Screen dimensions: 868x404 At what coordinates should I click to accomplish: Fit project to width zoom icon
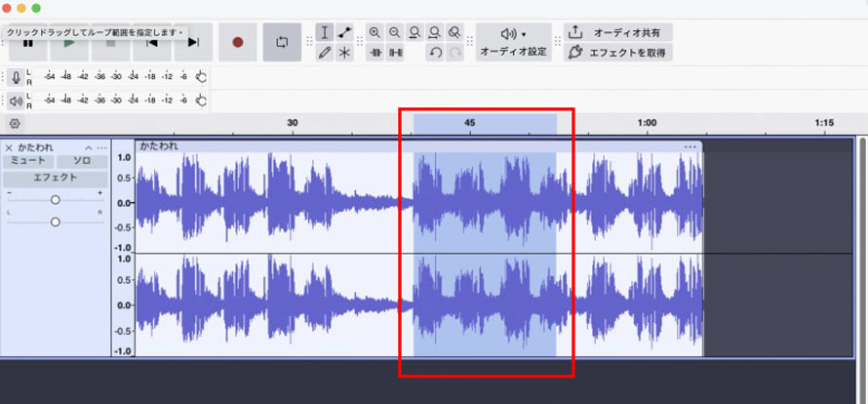(x=435, y=33)
